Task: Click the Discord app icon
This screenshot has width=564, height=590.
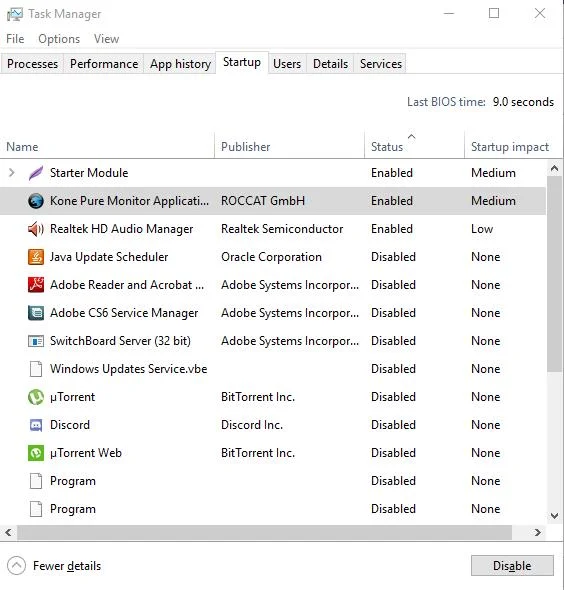Action: (36, 425)
